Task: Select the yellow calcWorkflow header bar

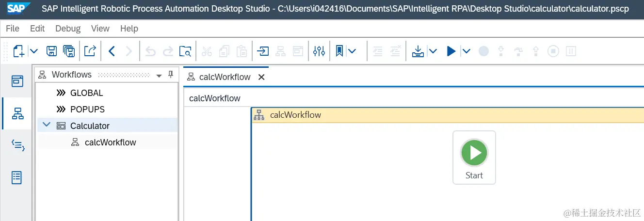Action: [x=448, y=115]
